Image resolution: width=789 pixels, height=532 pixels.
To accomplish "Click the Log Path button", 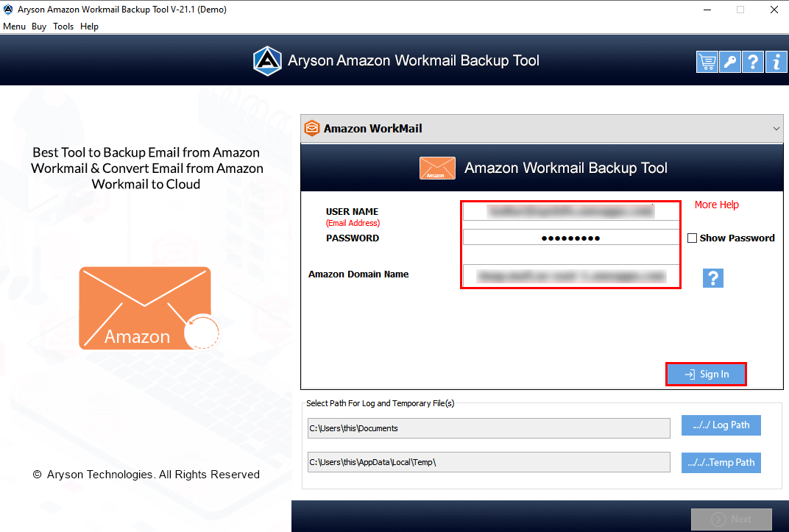I will coord(721,425).
